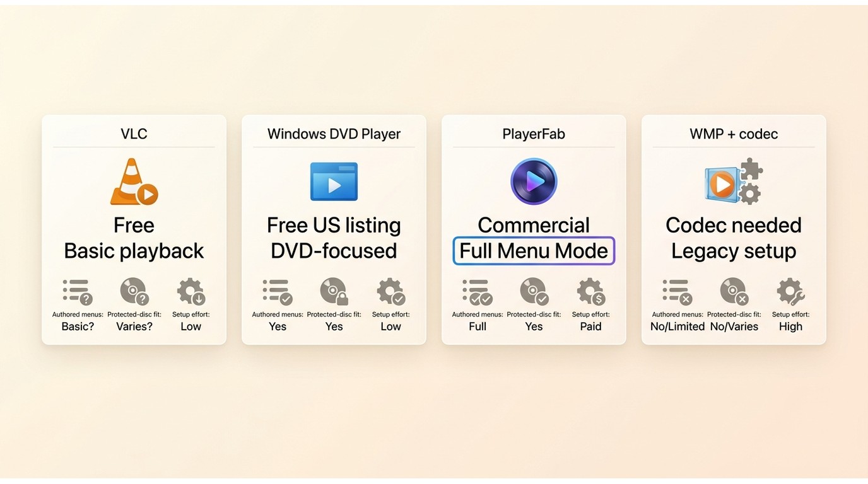Viewport: 868px width, 484px height.
Task: Click WMP 'Protected-disc fit:' label
Action: click(x=734, y=314)
